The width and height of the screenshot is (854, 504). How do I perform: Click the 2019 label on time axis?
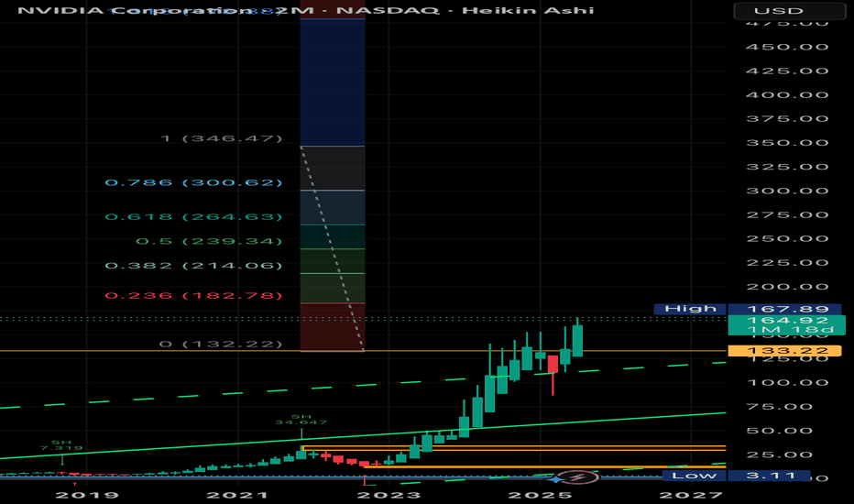[87, 495]
